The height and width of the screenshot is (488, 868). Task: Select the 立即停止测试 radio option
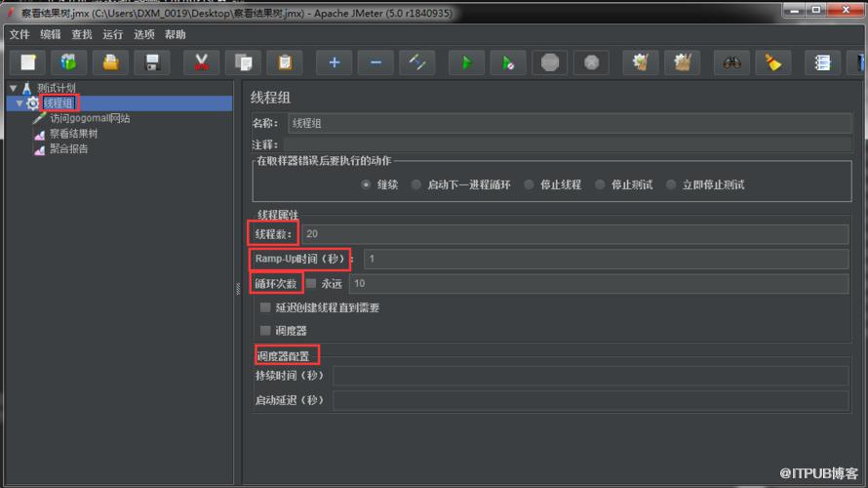670,184
